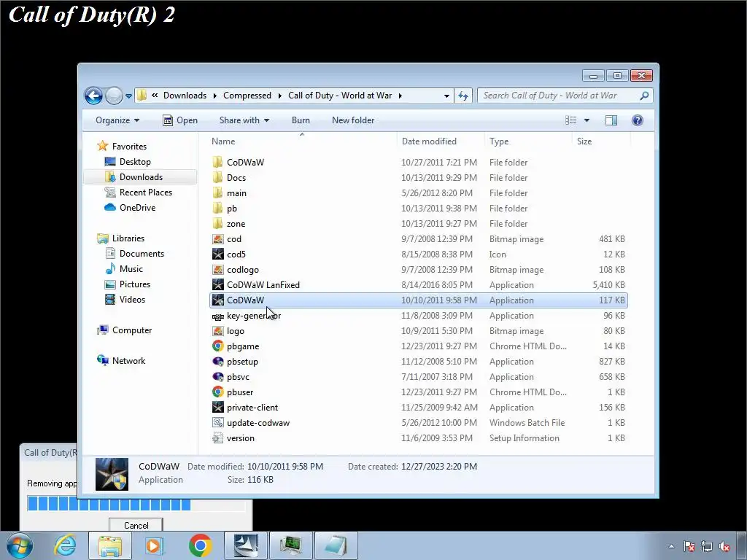Image resolution: width=747 pixels, height=560 pixels.
Task: Expand the Share with menu
Action: pyautogui.click(x=244, y=120)
